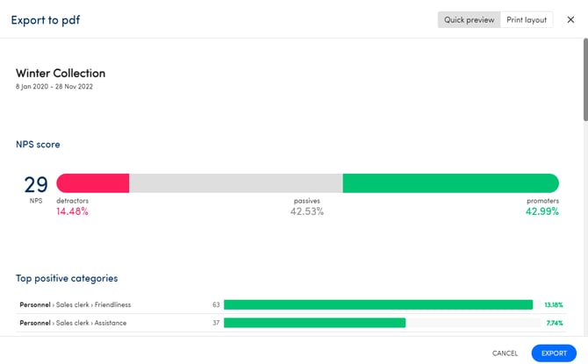Switch to Print layout mode

[x=527, y=19]
